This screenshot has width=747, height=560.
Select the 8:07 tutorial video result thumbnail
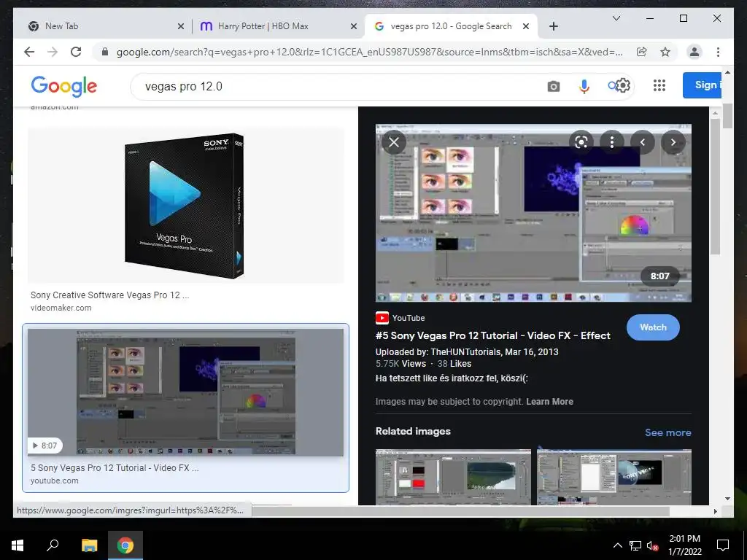(186, 392)
